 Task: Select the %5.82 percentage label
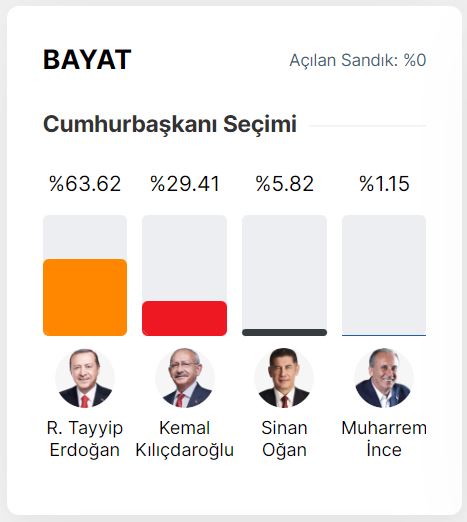[x=284, y=184]
